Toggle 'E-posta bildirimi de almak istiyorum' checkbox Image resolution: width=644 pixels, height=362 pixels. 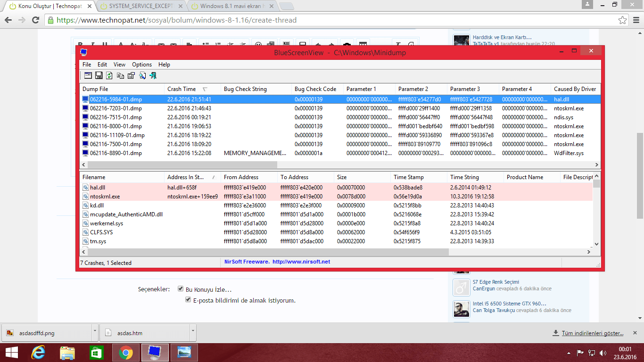tap(189, 300)
